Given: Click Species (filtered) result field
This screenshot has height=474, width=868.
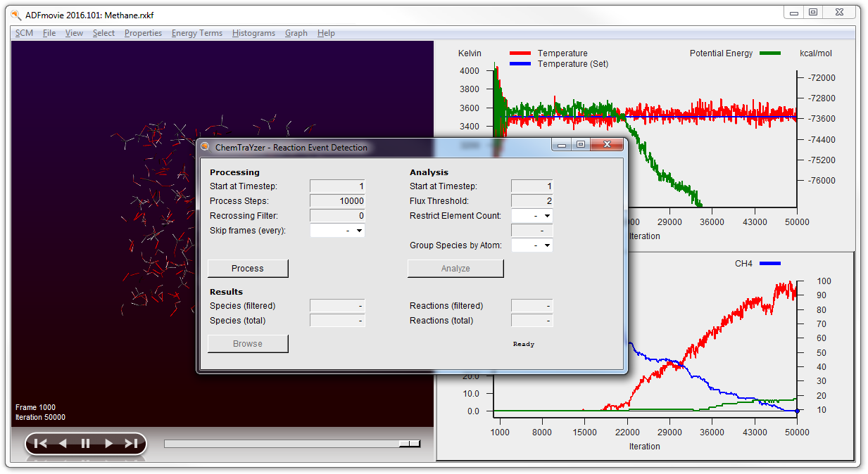Looking at the screenshot, I should coord(337,306).
